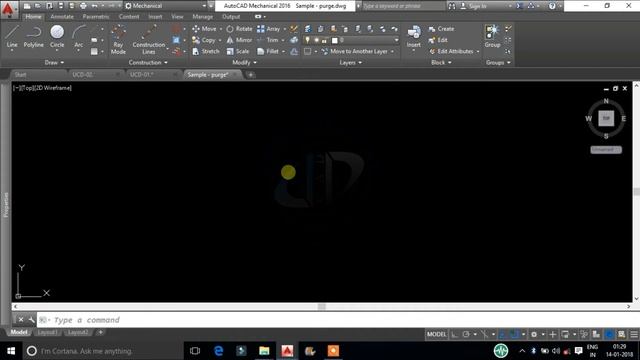This screenshot has height=360, width=640.
Task: Switch to the Parametric ribbon tab
Action: (x=96, y=17)
